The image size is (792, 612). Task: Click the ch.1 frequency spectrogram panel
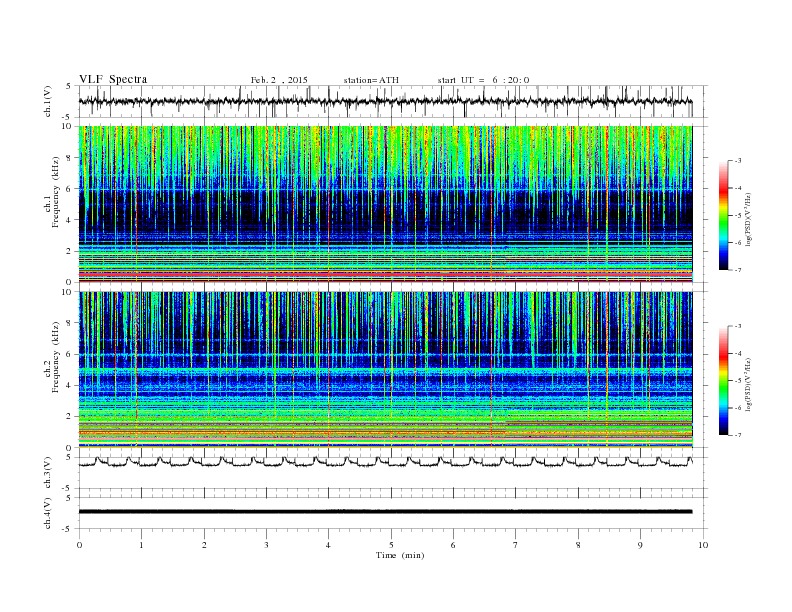point(385,204)
